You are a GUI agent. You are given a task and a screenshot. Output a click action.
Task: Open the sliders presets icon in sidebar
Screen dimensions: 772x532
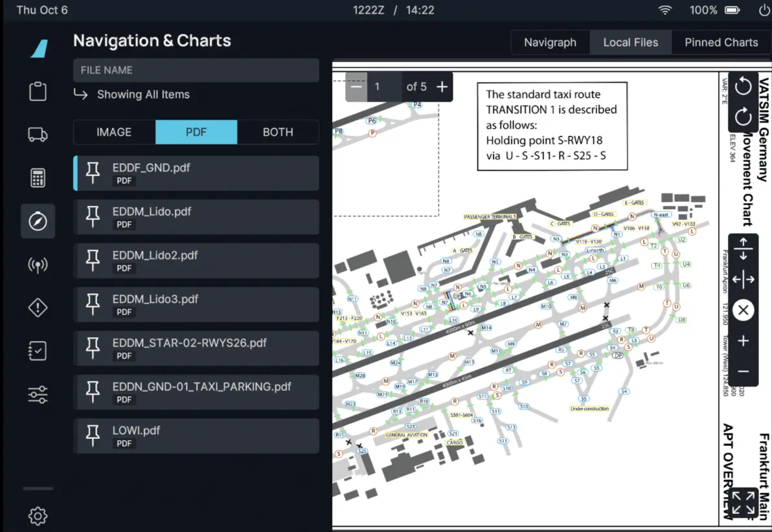38,394
